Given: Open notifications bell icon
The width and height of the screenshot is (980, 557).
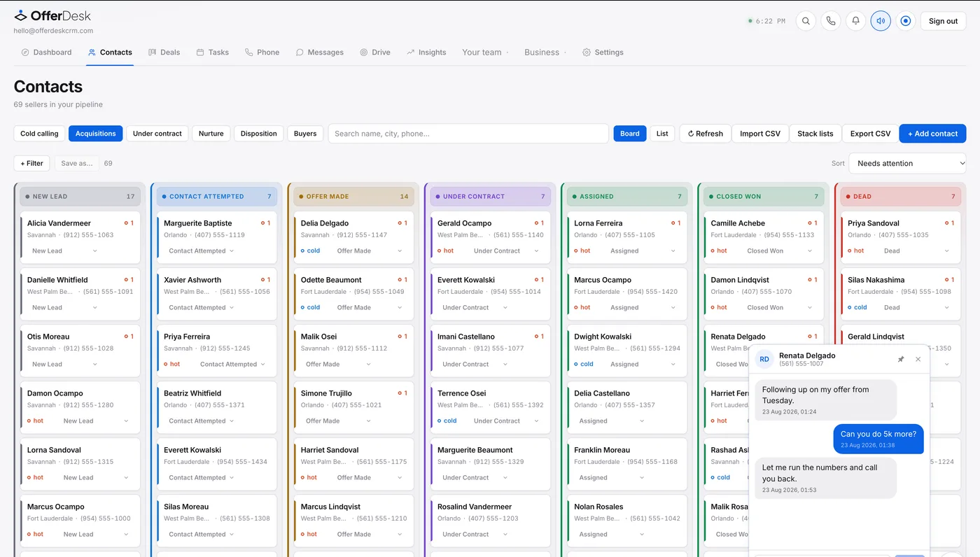Looking at the screenshot, I should tap(855, 21).
